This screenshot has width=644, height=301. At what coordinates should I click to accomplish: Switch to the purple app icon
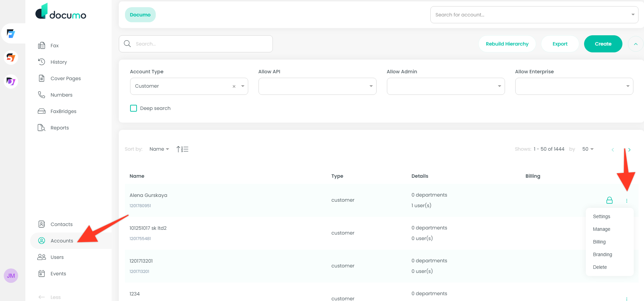[x=11, y=81]
